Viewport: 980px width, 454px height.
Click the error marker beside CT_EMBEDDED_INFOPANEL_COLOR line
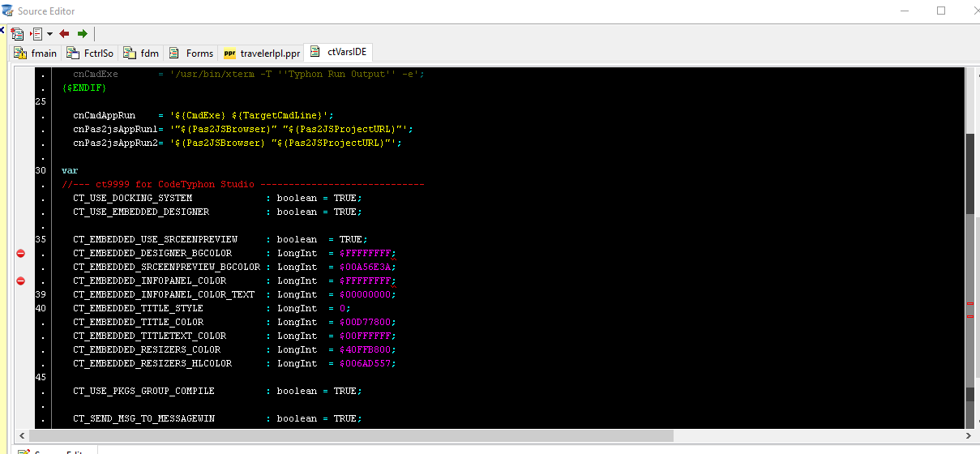pyautogui.click(x=21, y=281)
